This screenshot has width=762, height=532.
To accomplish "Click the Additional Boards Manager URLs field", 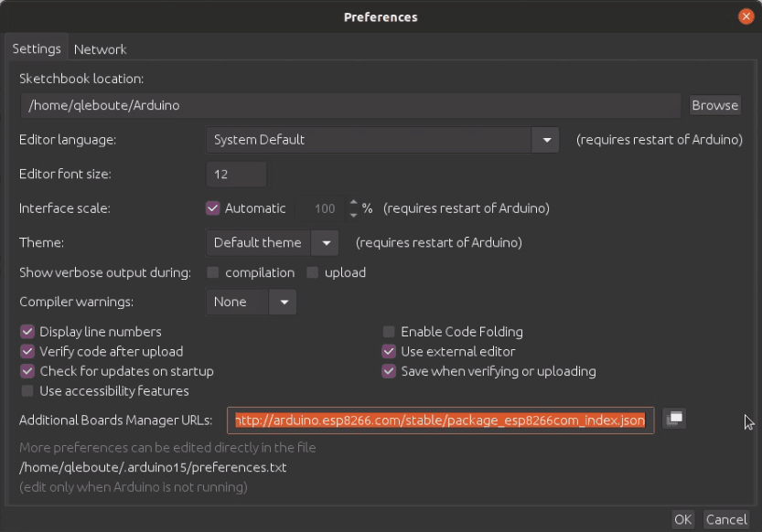I will pos(440,420).
